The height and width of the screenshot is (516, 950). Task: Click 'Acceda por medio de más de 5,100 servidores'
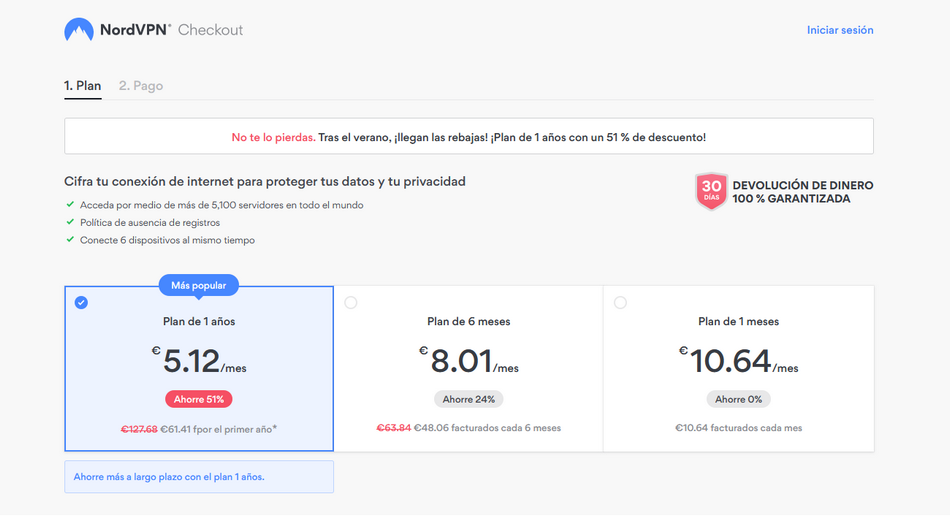(x=222, y=205)
